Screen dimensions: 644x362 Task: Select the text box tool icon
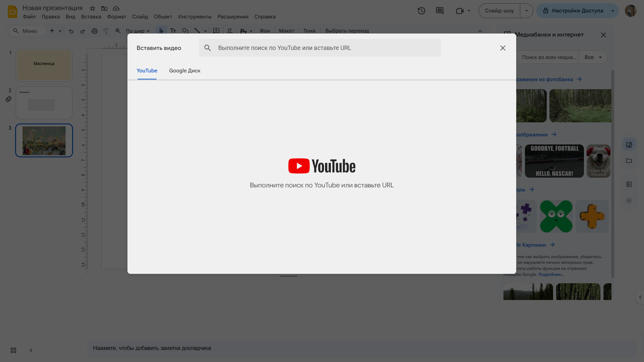(173, 31)
